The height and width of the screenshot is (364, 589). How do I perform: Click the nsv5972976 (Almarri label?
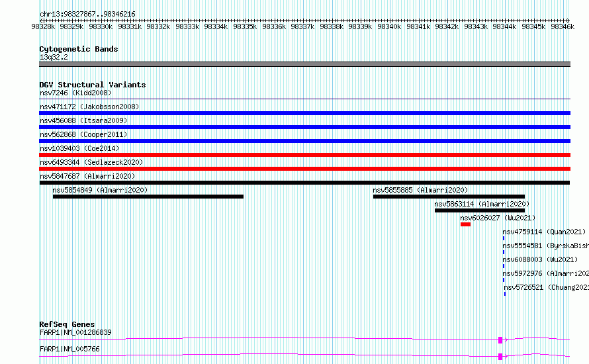[x=546, y=273]
